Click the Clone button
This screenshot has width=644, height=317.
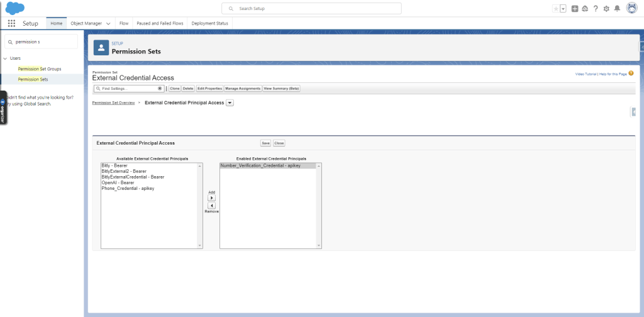click(x=175, y=88)
